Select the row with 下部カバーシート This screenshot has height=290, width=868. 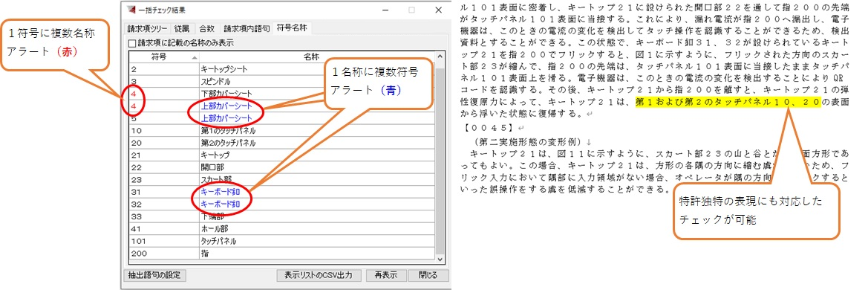click(282, 93)
